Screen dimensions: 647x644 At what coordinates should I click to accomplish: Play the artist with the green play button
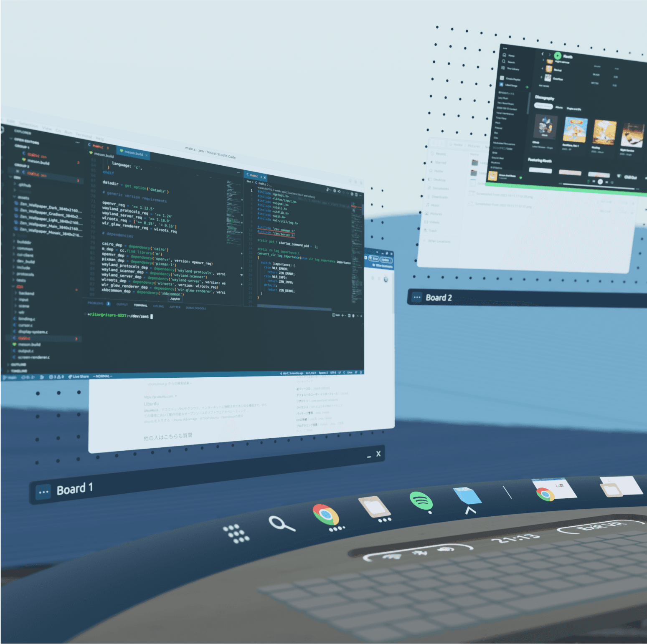point(558,56)
